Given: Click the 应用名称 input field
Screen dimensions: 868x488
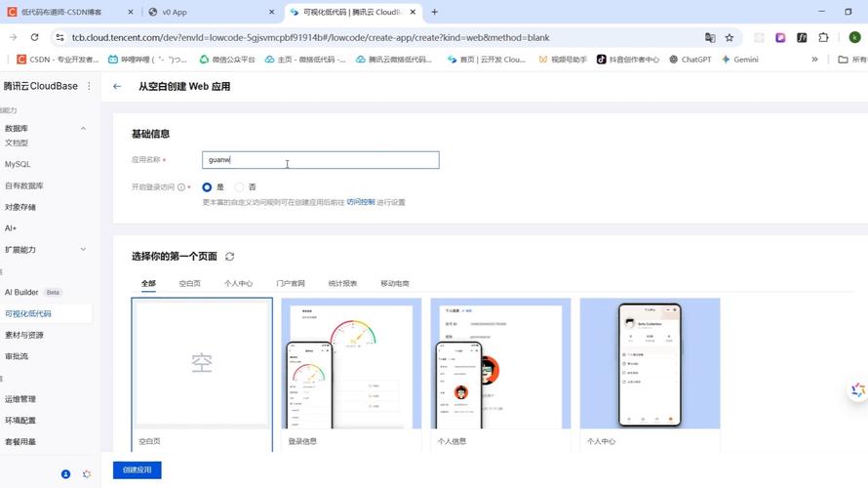Looking at the screenshot, I should [x=321, y=160].
